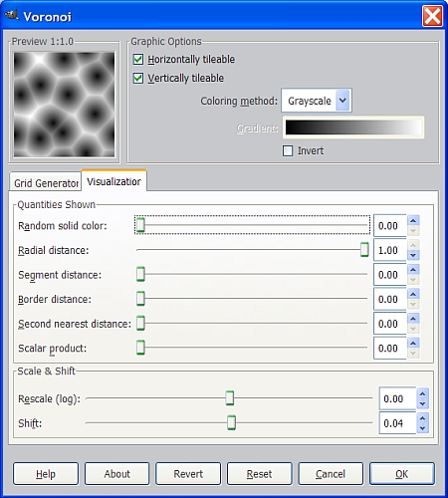Open the About dialog
The height and width of the screenshot is (498, 448).
(117, 474)
